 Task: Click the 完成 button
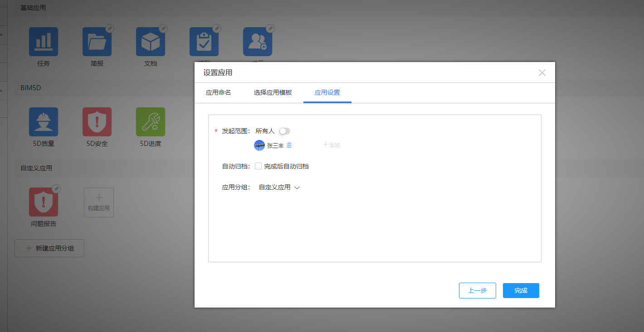tap(521, 290)
